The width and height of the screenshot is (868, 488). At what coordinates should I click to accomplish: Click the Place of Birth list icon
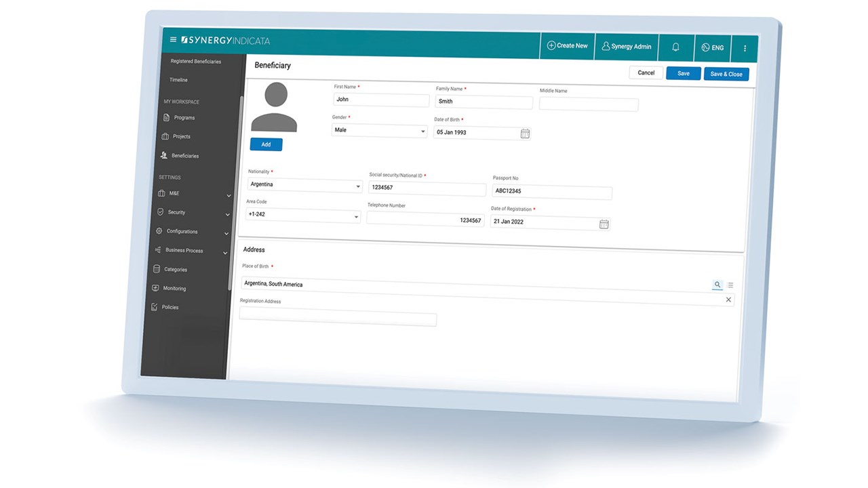[x=730, y=285]
